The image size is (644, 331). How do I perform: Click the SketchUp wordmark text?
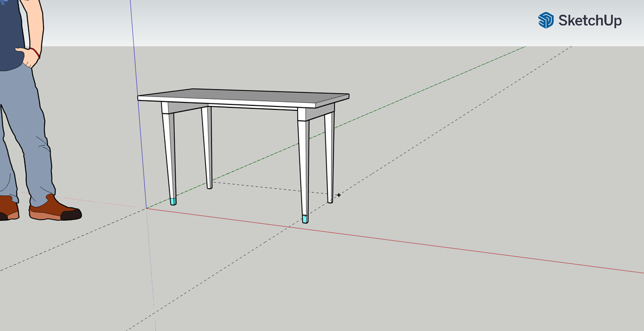590,21
